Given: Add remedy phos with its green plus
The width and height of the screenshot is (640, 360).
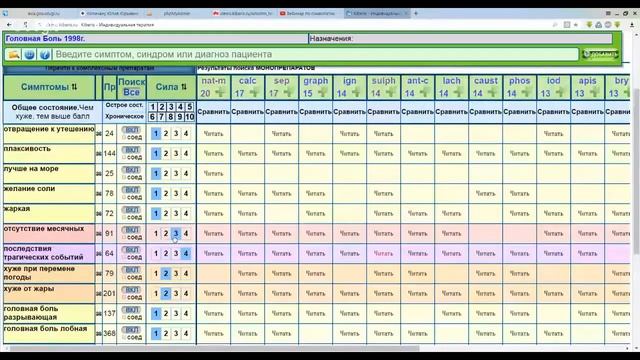Looking at the screenshot, I should click(x=527, y=93).
